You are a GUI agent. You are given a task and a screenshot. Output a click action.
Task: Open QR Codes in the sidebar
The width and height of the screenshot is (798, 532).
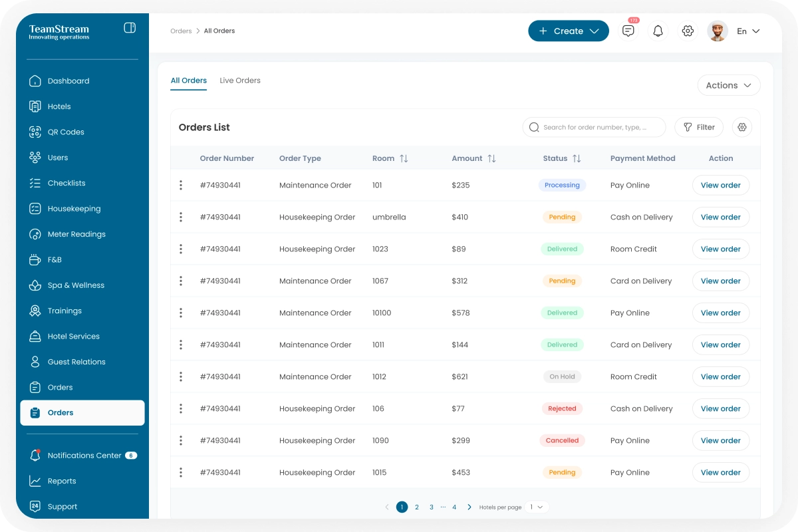pyautogui.click(x=66, y=132)
